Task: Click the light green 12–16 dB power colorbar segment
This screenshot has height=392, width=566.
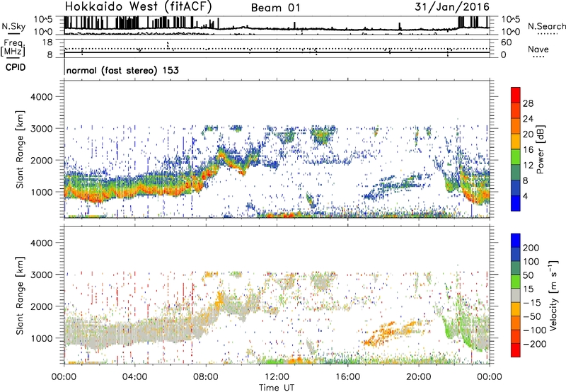Action: [516, 157]
